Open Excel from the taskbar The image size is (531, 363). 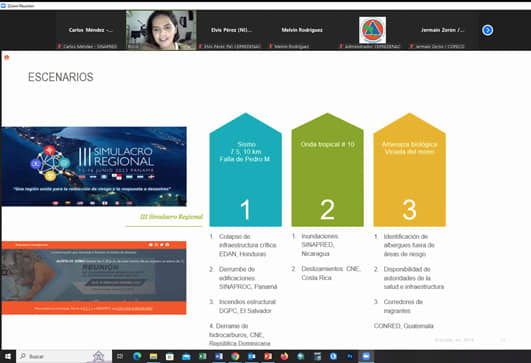click(203, 356)
